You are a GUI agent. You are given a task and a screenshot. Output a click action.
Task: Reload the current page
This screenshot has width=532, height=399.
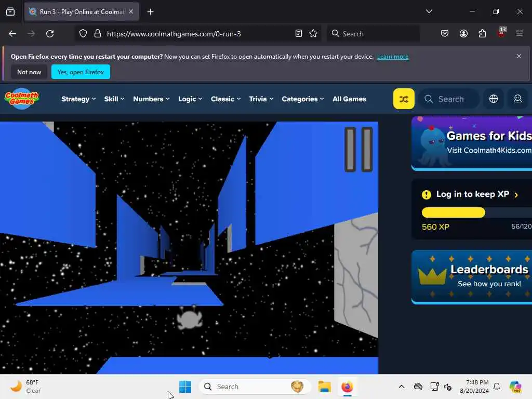coord(50,34)
